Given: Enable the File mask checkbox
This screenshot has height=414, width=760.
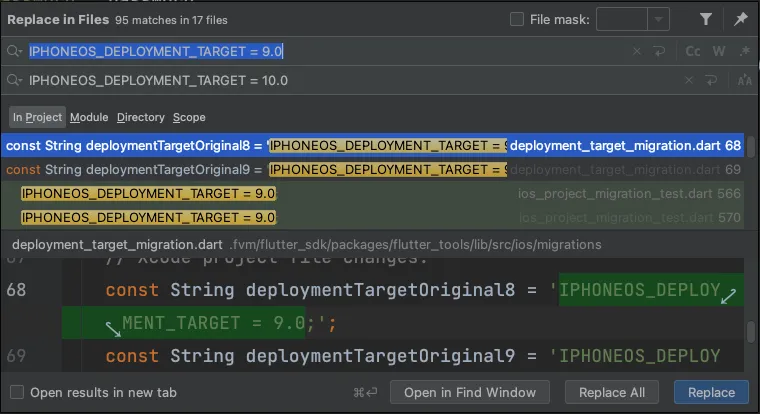Looking at the screenshot, I should point(517,19).
